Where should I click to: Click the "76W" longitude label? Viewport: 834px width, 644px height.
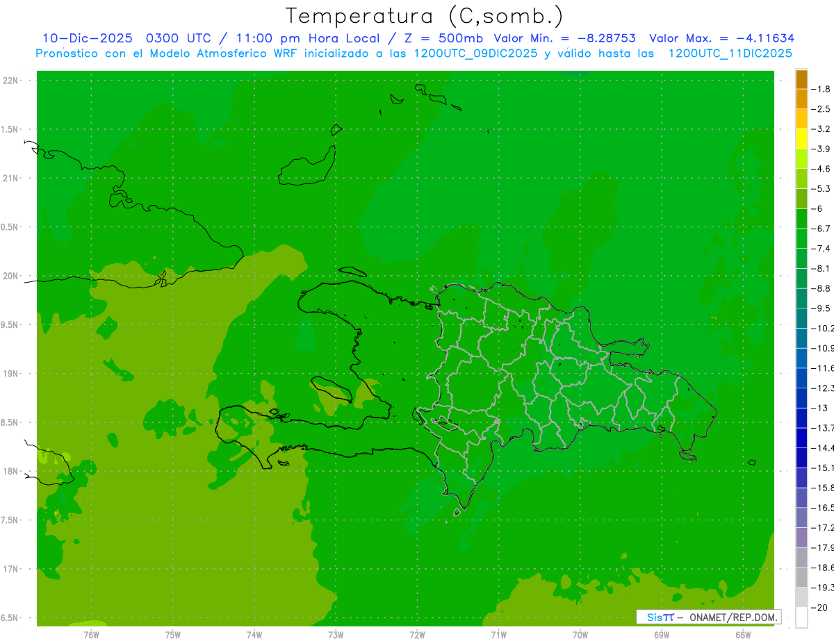[91, 634]
